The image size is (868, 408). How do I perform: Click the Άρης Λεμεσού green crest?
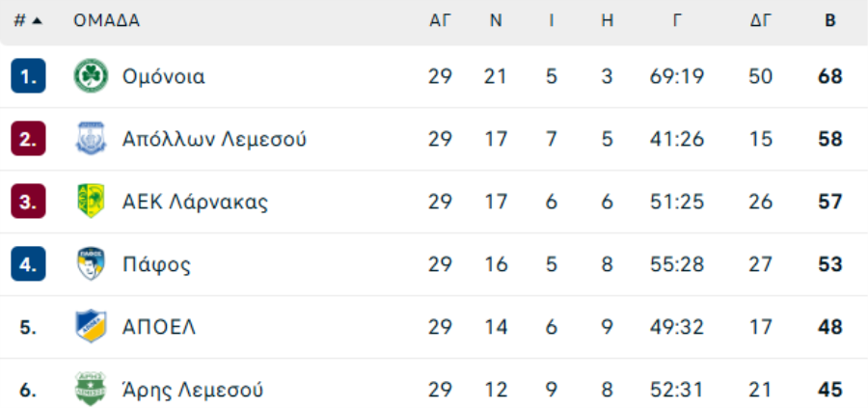[91, 390]
